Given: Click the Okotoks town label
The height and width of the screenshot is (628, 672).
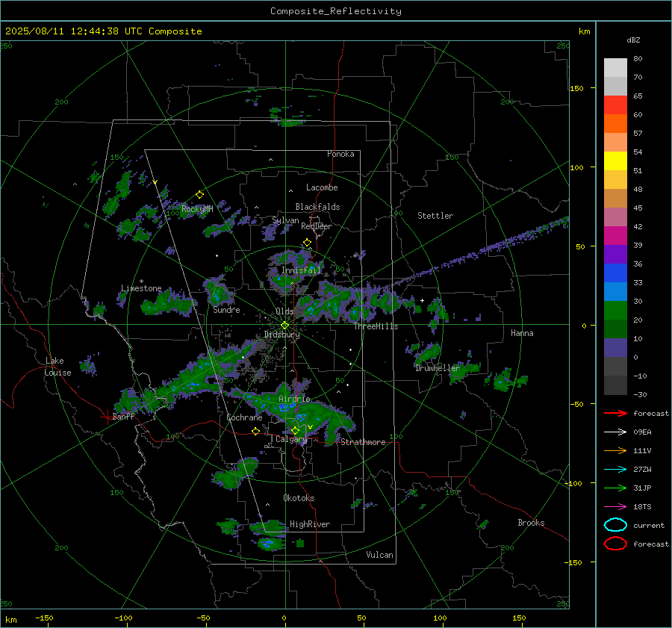Looking at the screenshot, I should tap(299, 498).
